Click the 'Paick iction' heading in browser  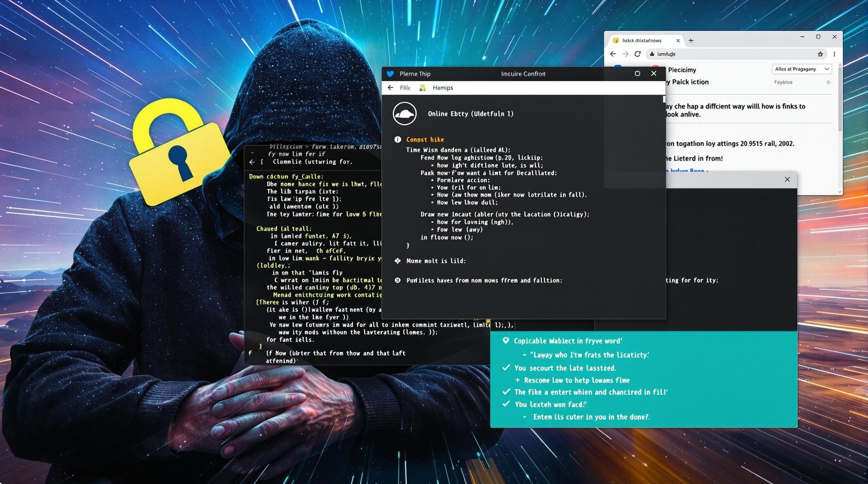coord(690,82)
